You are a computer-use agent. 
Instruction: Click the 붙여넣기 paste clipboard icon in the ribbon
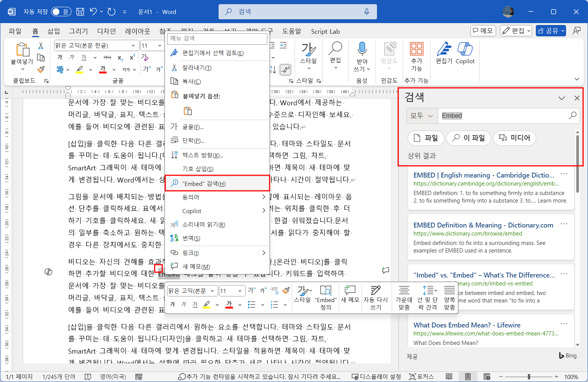[x=22, y=49]
